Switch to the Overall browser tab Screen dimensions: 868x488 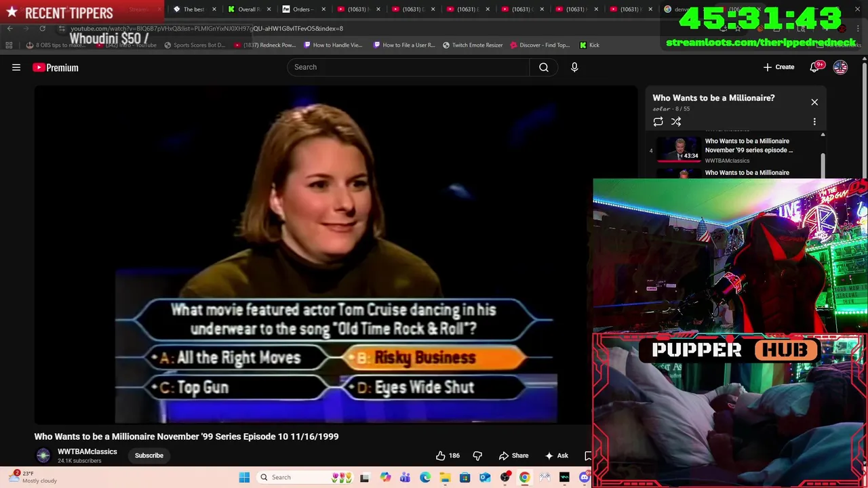click(248, 9)
